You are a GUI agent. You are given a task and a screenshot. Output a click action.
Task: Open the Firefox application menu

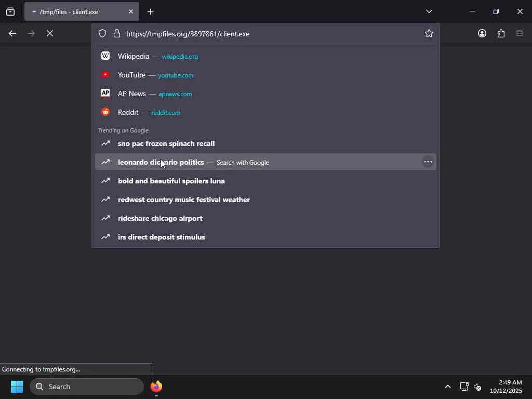pos(520,33)
